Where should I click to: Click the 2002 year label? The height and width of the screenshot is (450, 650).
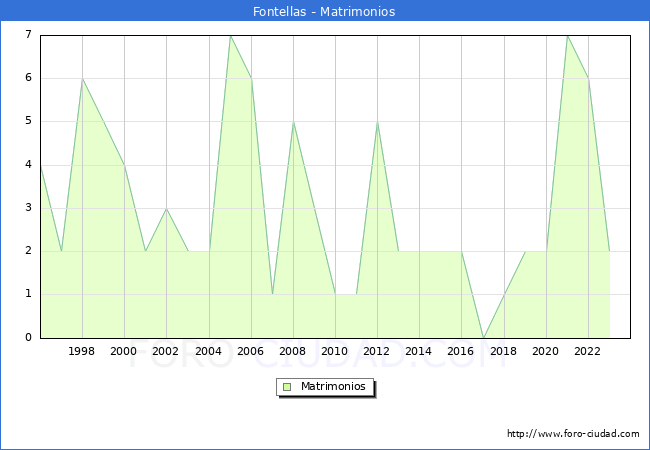(165, 351)
